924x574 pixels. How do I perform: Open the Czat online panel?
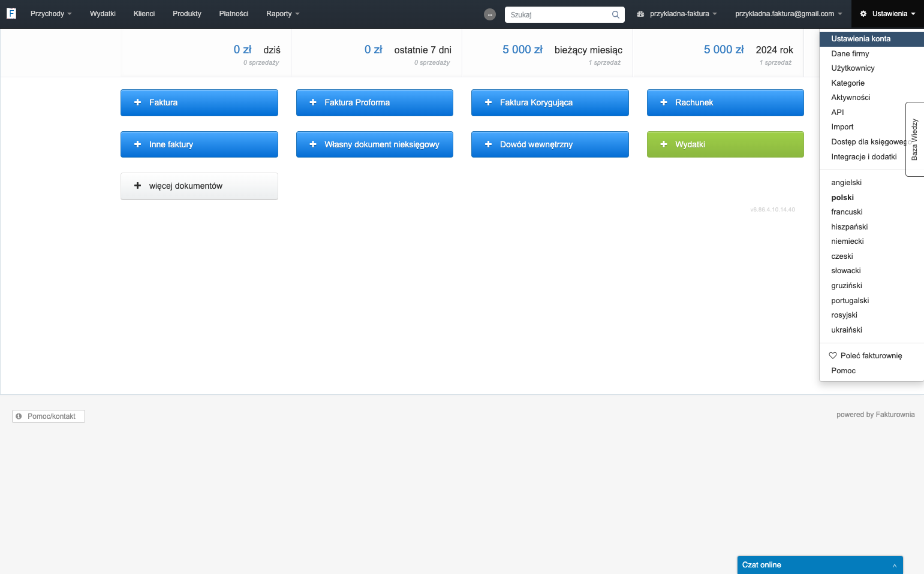pyautogui.click(x=820, y=565)
